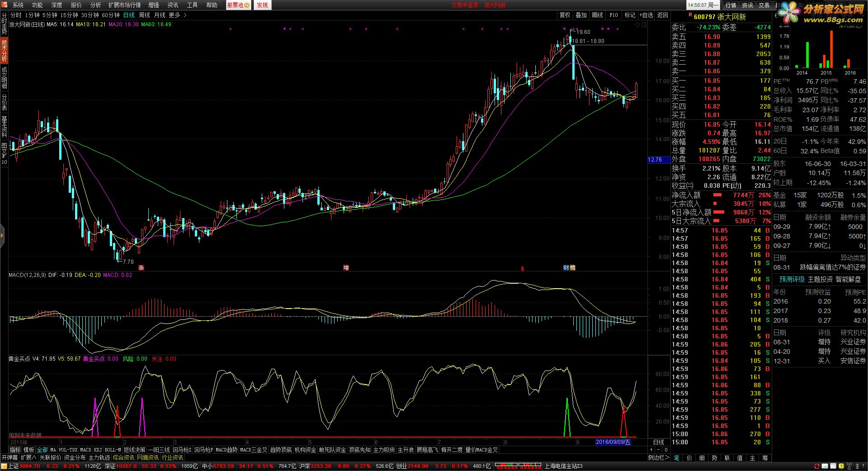Open 成交明细 in the left sidebar

pyautogui.click(x=4, y=77)
